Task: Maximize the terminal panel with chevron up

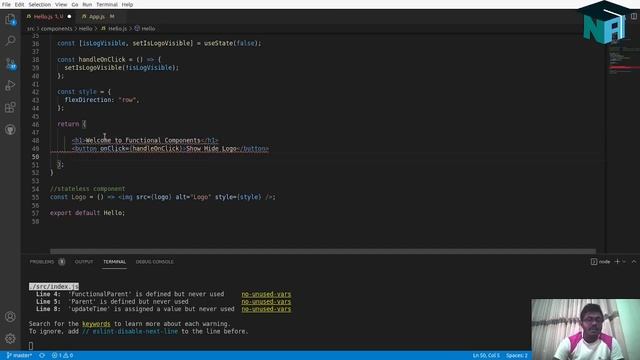Action: point(634,262)
